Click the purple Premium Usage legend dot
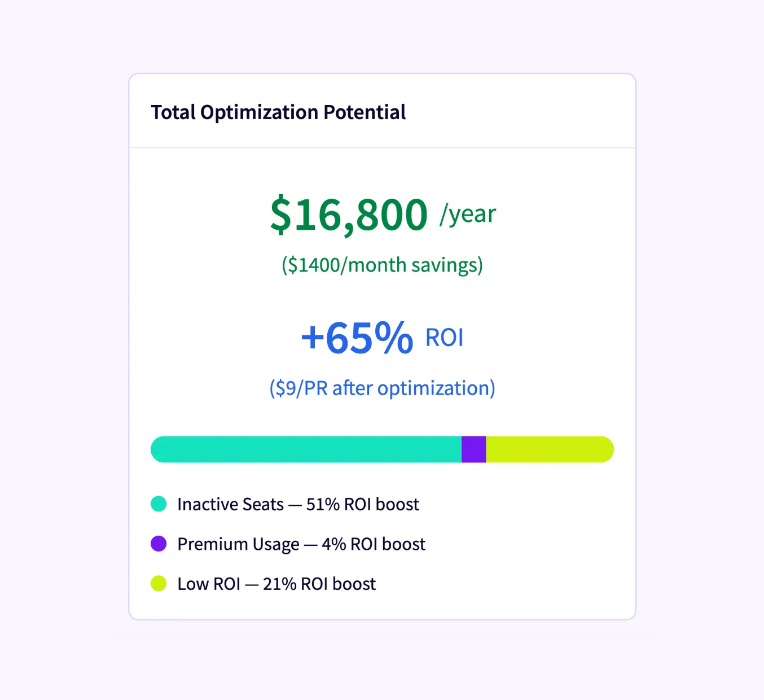764x700 pixels. (159, 544)
